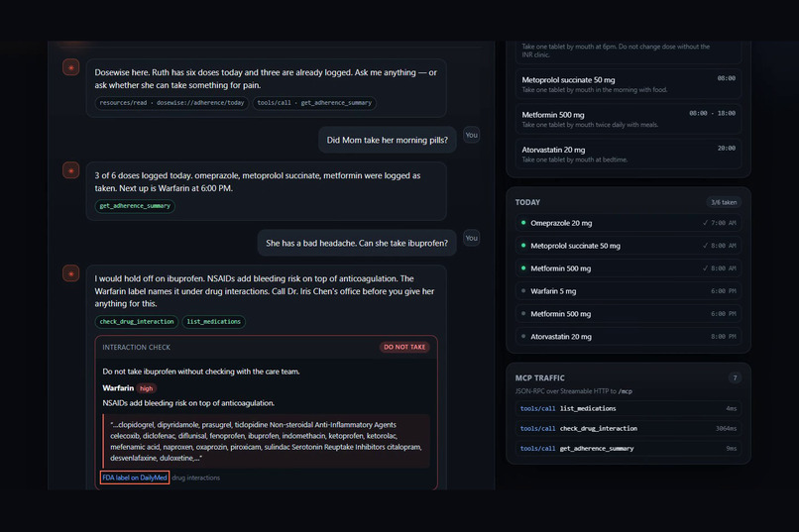Screen dimensions: 799x532
Task: Click status dot for Warfarin 5 mg
Action: coord(523,290)
